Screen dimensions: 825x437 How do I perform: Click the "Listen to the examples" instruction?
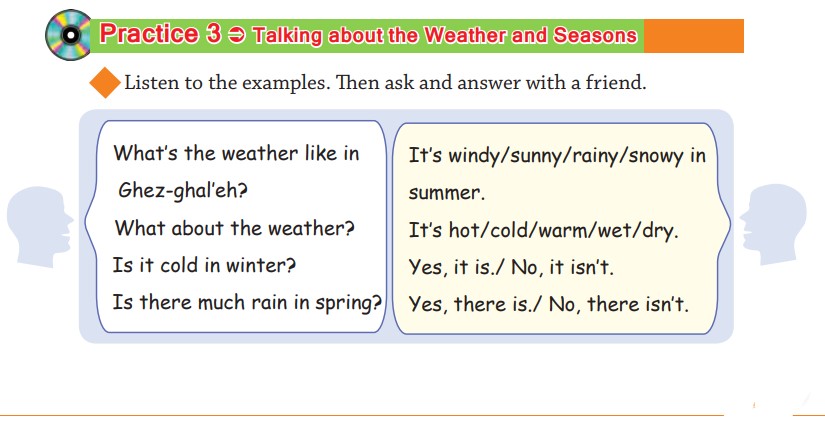pyautogui.click(x=385, y=82)
